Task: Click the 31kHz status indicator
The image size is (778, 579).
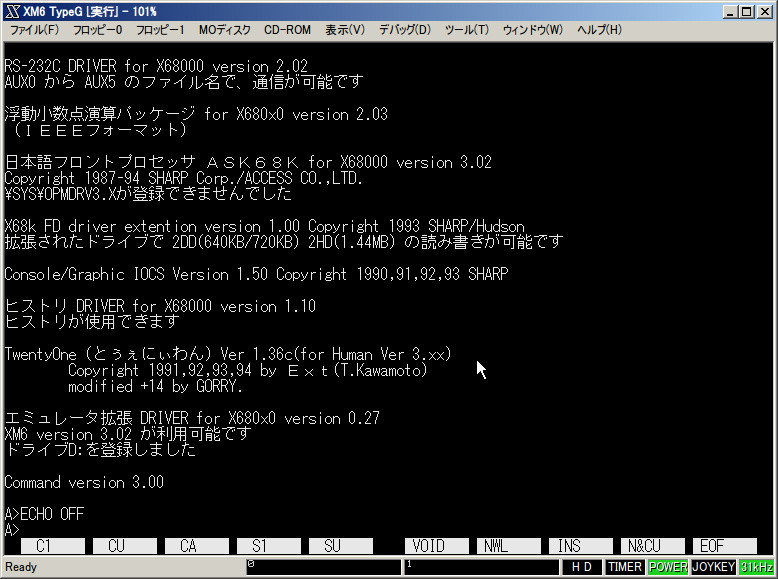Action: click(x=757, y=567)
